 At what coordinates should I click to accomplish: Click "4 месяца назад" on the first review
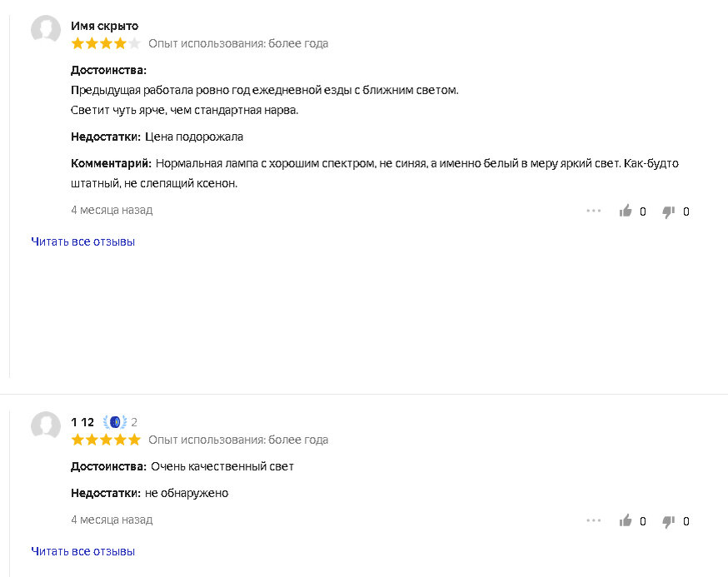pyautogui.click(x=112, y=210)
